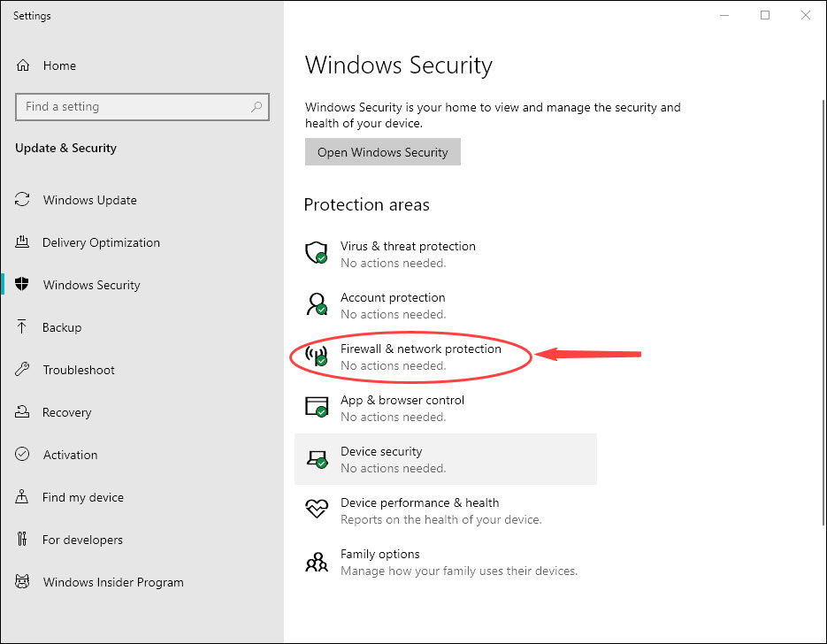
Task: Click the Windows Update refresh icon
Action: point(22,199)
